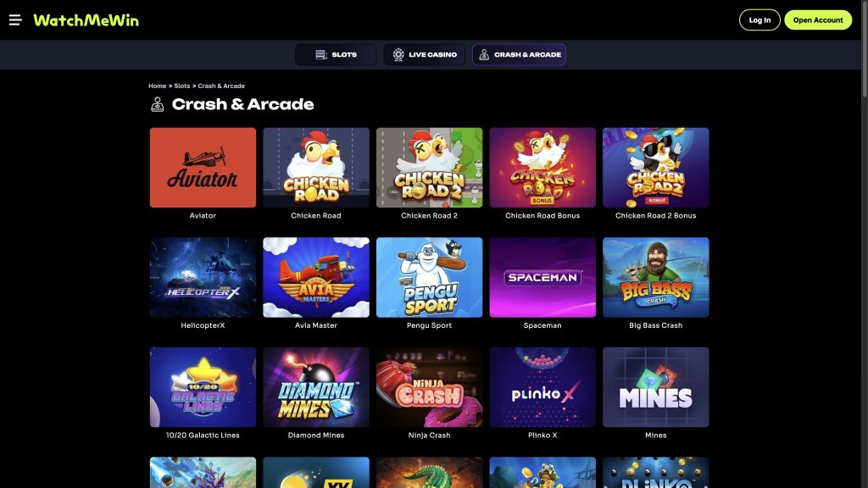Select the Spaceman game thumbnail

pyautogui.click(x=542, y=277)
